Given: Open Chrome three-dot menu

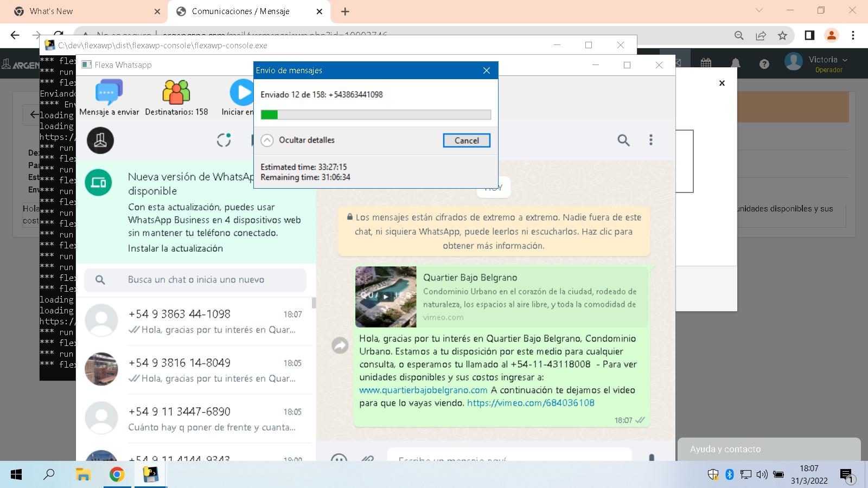Looking at the screenshot, I should click(x=853, y=35).
